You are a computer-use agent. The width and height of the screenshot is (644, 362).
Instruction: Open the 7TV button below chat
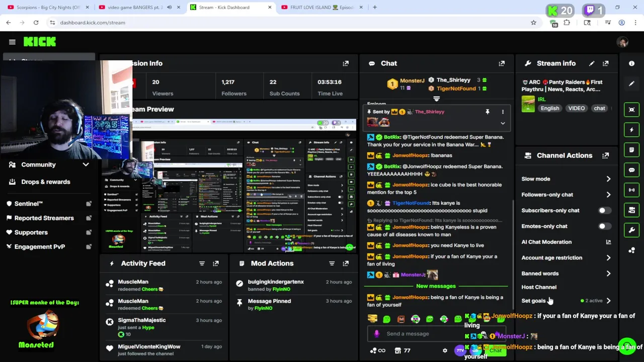point(460,350)
